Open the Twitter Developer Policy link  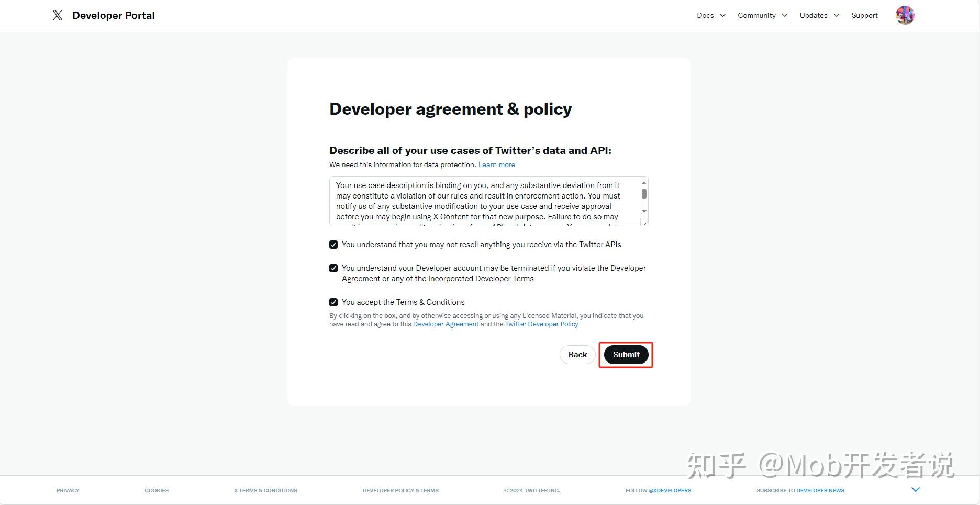coord(541,324)
